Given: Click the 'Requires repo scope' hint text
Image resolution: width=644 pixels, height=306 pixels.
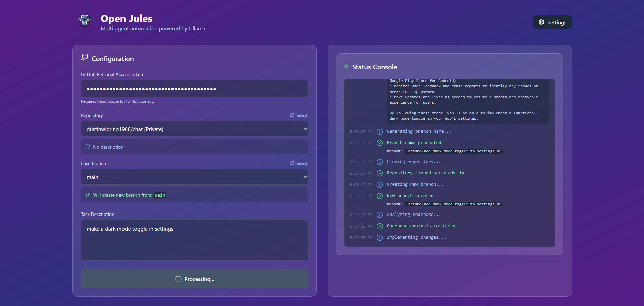Looking at the screenshot, I should point(118,101).
